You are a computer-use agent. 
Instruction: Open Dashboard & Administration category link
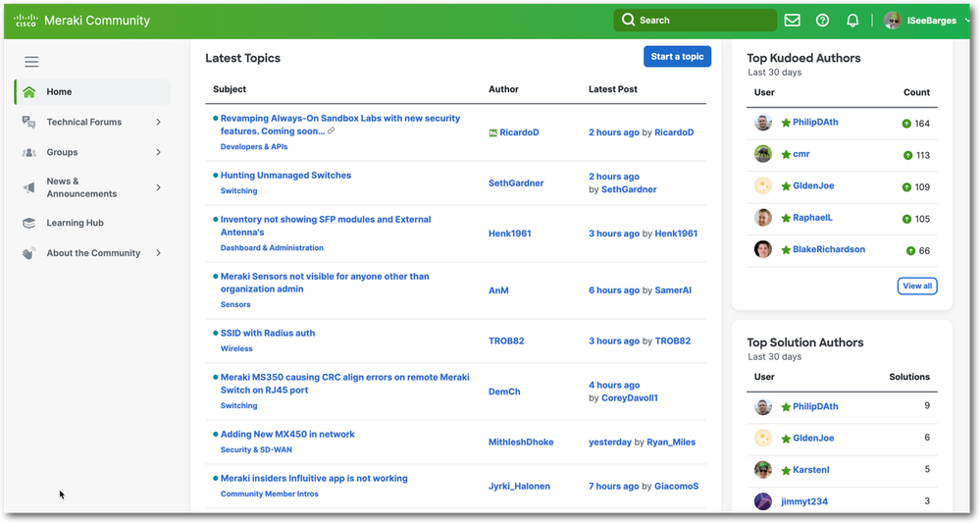[x=272, y=248]
